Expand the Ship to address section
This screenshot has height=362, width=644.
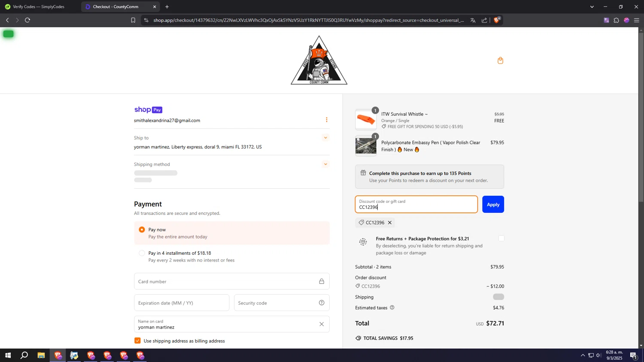(325, 138)
